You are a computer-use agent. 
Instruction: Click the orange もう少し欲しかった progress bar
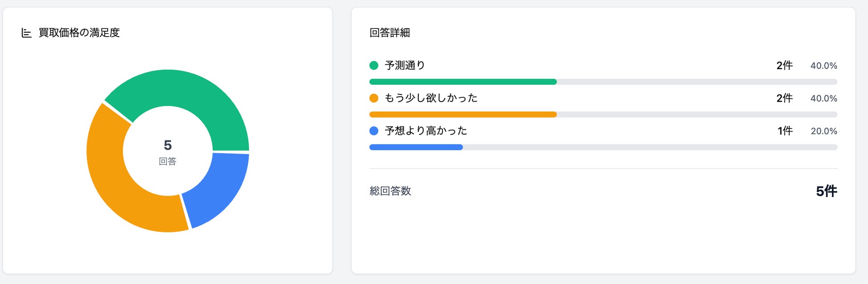463,115
